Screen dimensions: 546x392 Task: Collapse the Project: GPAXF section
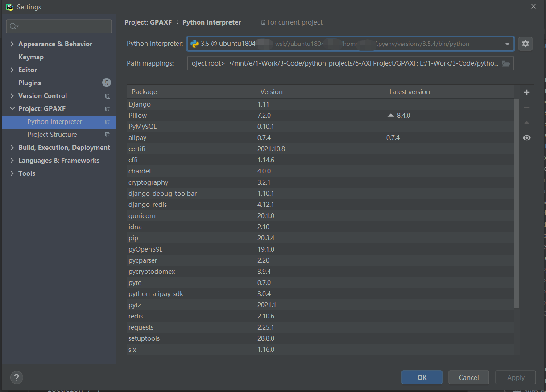pos(12,109)
